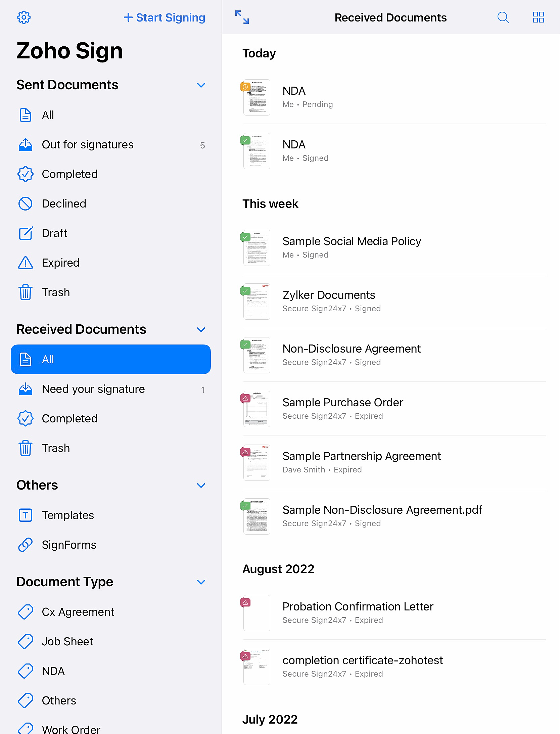Viewport: 560px width, 734px height.
Task: Click the Job Sheet tag icon
Action: pos(26,642)
